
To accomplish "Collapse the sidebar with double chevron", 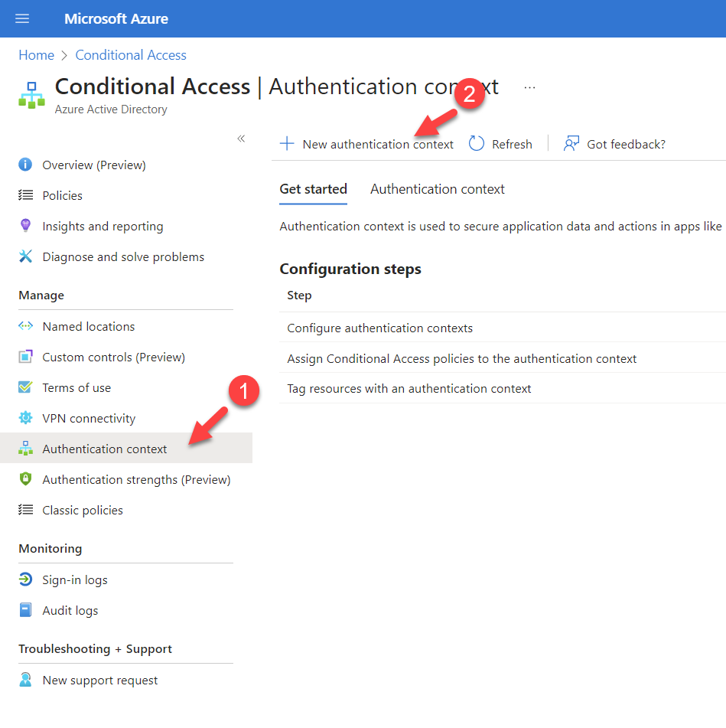I will (241, 139).
